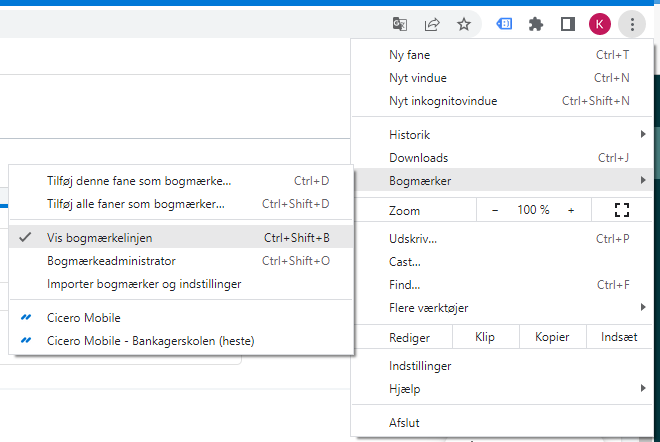Open the profile avatar K
This screenshot has height=442, width=660.
pyautogui.click(x=600, y=24)
